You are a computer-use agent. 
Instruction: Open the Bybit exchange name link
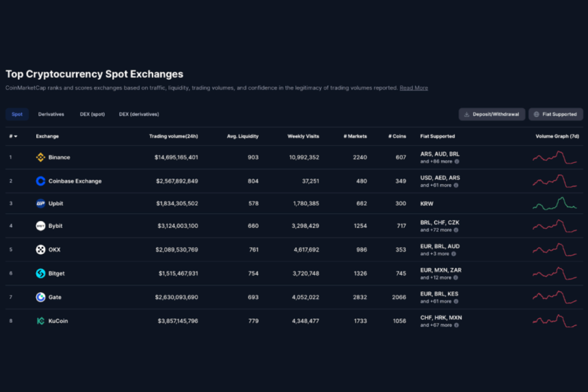pos(55,226)
